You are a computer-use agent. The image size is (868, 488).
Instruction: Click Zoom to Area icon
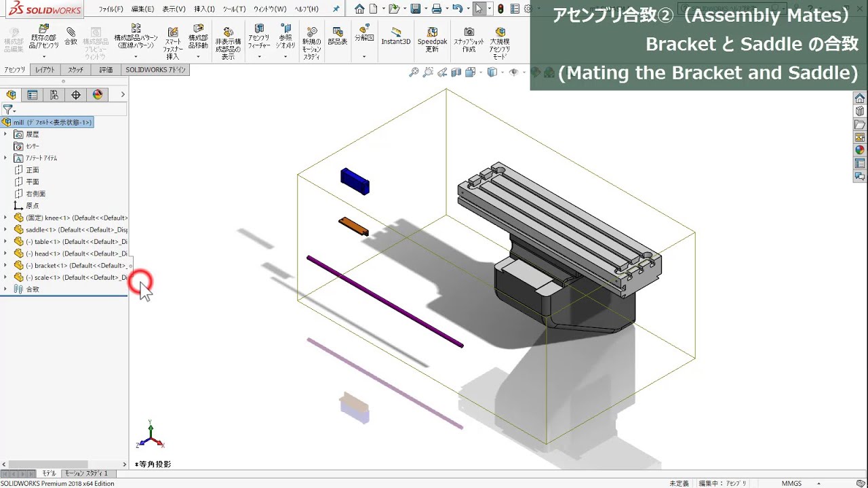pyautogui.click(x=428, y=73)
